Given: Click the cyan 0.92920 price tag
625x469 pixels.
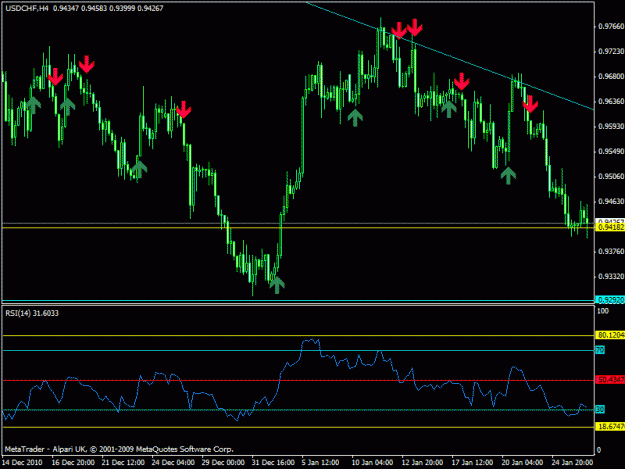Looking at the screenshot, I should pos(610,300).
